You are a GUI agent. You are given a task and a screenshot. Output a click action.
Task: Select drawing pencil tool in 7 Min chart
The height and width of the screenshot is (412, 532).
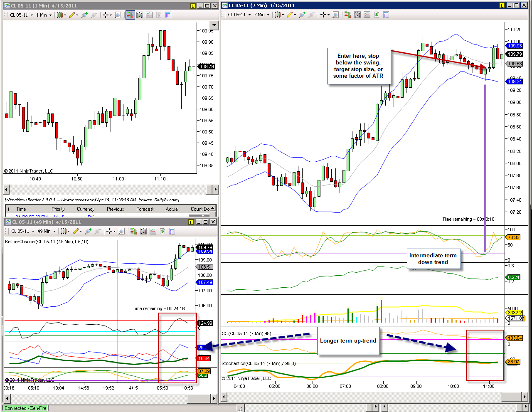click(290, 15)
